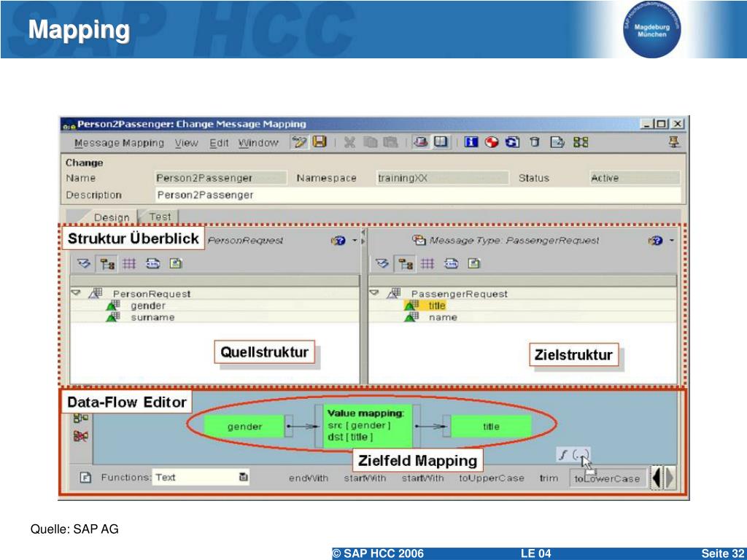The height and width of the screenshot is (560, 747).
Task: Select the gender element in source structure
Action: coord(148,306)
